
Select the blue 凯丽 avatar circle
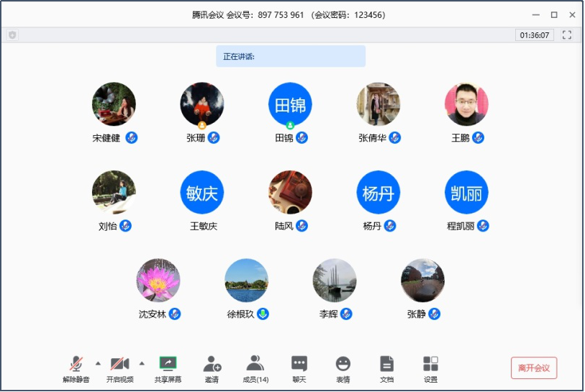click(x=466, y=192)
